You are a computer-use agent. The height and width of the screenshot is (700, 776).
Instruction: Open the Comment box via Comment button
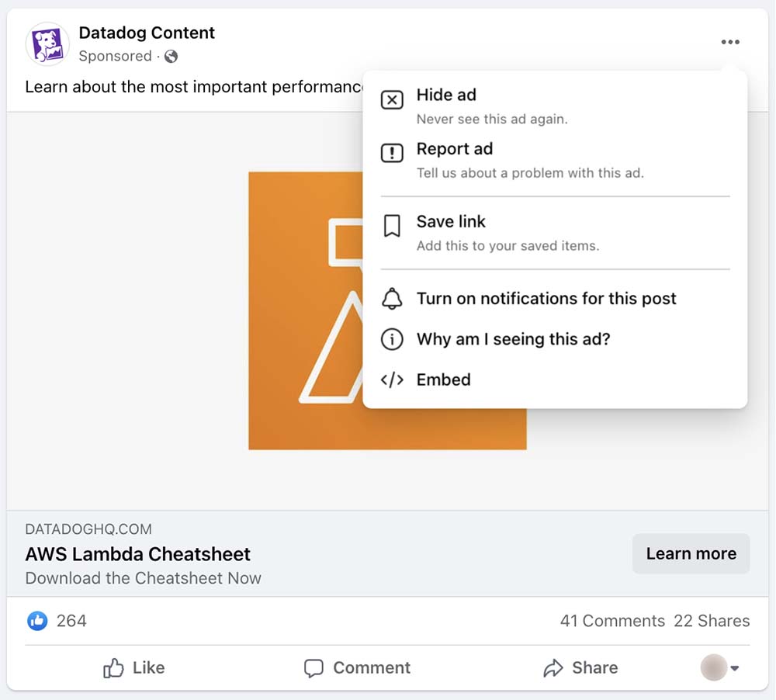coord(357,668)
